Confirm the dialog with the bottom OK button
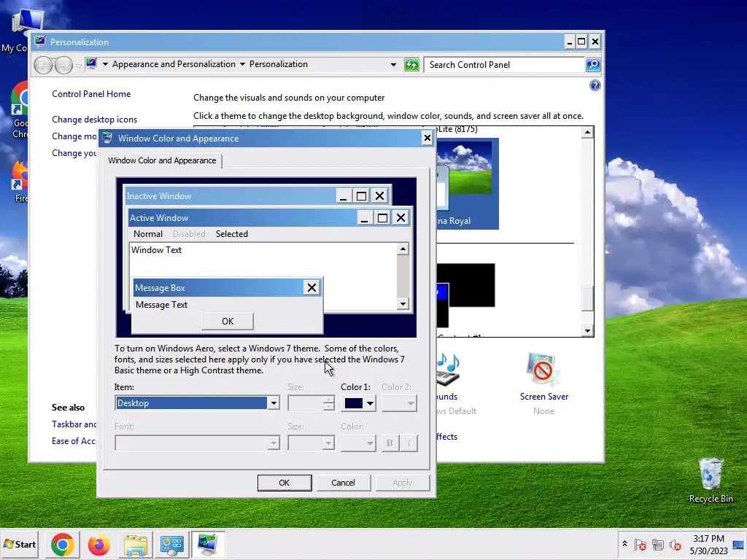 pos(285,483)
